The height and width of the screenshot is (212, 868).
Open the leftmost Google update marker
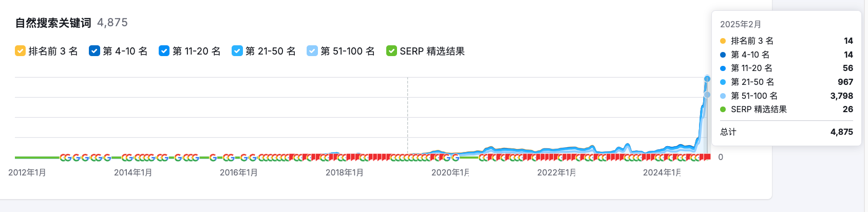[63, 157]
